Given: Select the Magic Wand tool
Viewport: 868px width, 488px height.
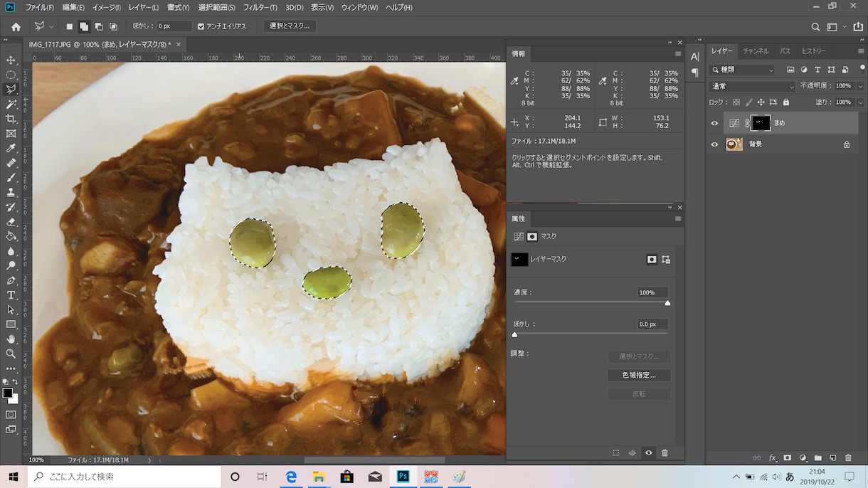Looking at the screenshot, I should [x=11, y=105].
